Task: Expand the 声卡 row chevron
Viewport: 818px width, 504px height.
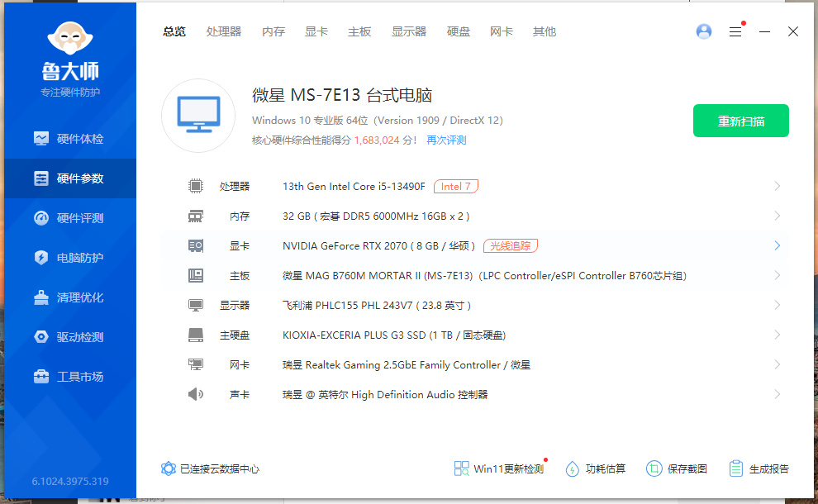Action: click(778, 394)
